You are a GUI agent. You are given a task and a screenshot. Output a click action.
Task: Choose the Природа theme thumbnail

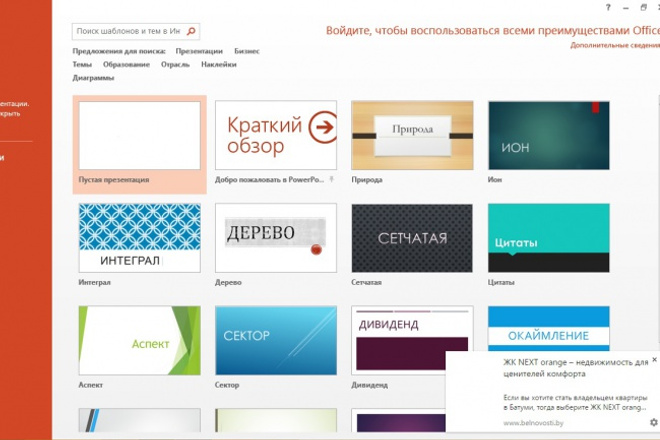[x=412, y=135]
